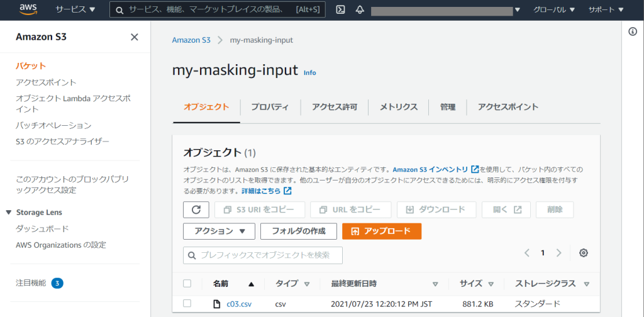
Task: Go to next page of objects
Action: pyautogui.click(x=558, y=253)
